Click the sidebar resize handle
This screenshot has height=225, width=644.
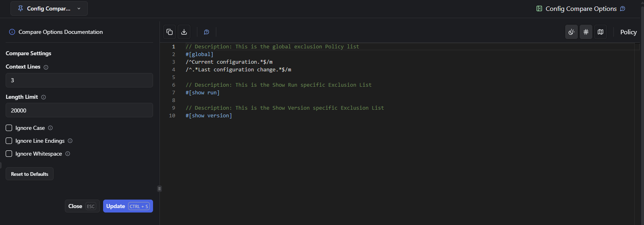coord(159,188)
